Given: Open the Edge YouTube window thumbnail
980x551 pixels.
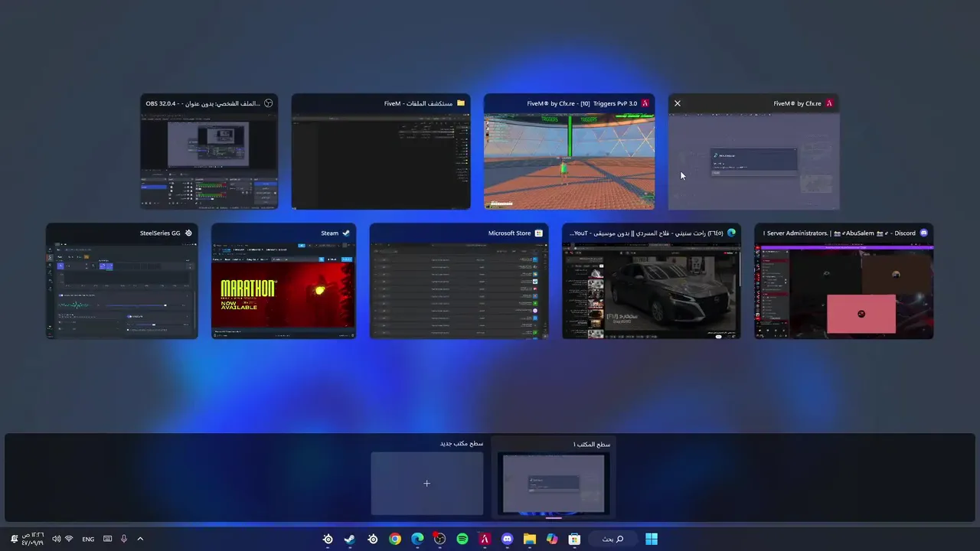Looking at the screenshot, I should tap(652, 281).
